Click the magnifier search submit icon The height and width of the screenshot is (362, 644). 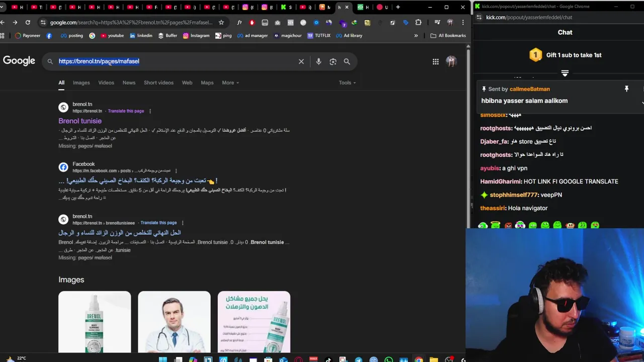point(347,61)
